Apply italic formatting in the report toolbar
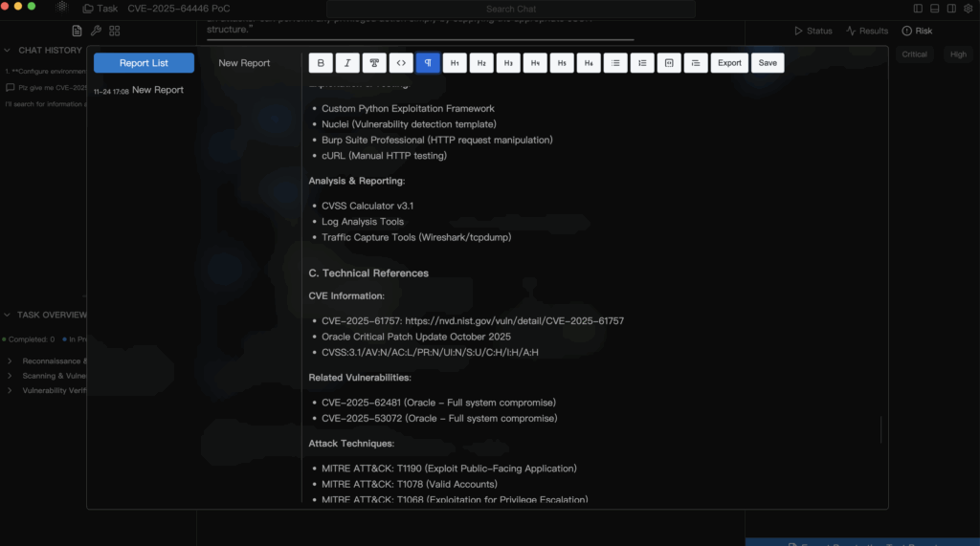Screen dimensions: 980x546 click(x=347, y=63)
